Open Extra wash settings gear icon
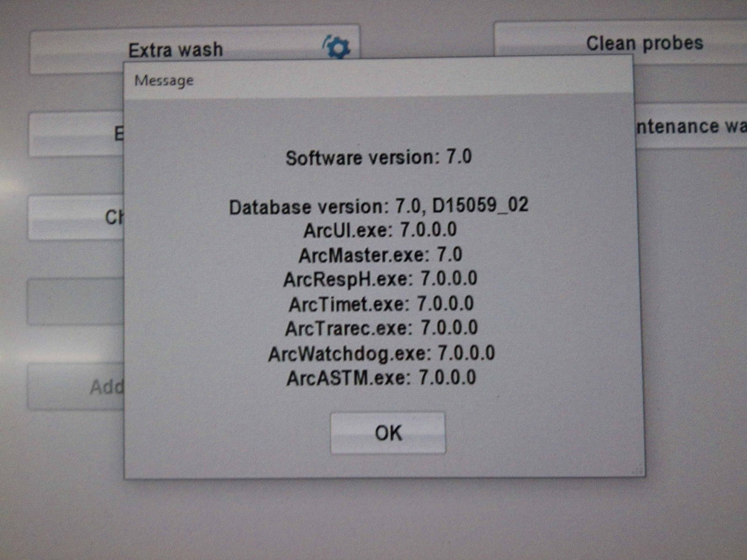This screenshot has height=560, width=747. (337, 46)
